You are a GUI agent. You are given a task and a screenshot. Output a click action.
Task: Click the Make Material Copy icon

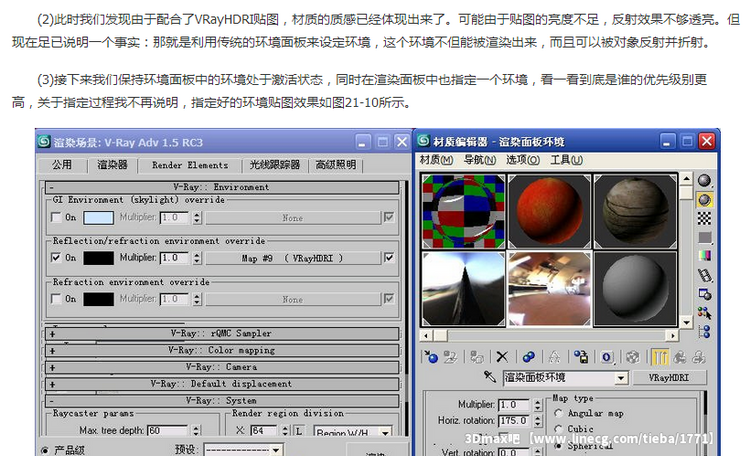[x=529, y=357]
